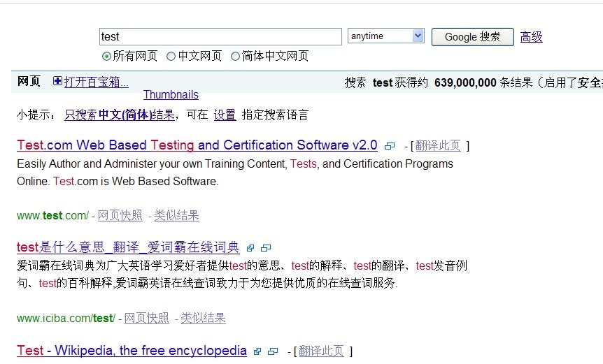Click the green www.iciba.com/test/ URL text

(x=66, y=319)
